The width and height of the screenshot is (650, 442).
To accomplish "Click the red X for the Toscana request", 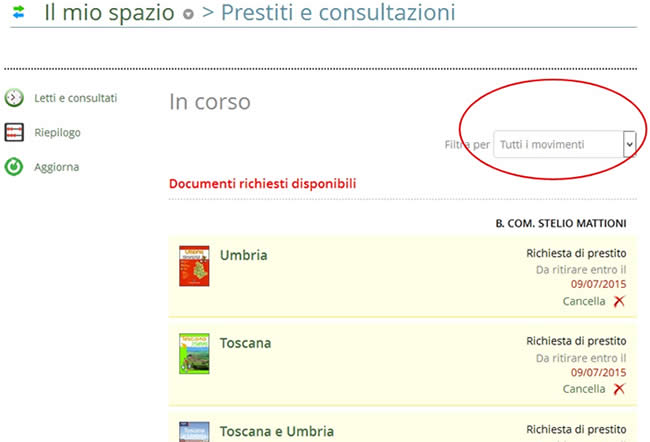I will [x=619, y=389].
